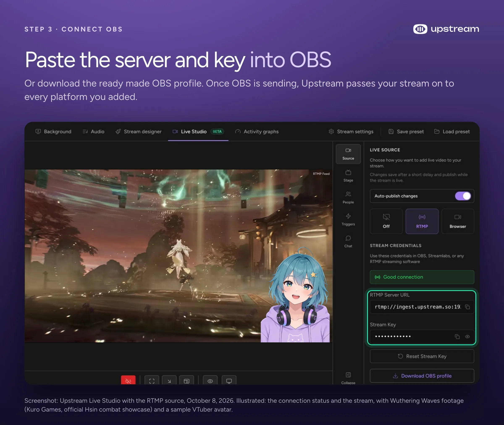Copy the Stream Key
The height and width of the screenshot is (425, 504).
pos(457,337)
